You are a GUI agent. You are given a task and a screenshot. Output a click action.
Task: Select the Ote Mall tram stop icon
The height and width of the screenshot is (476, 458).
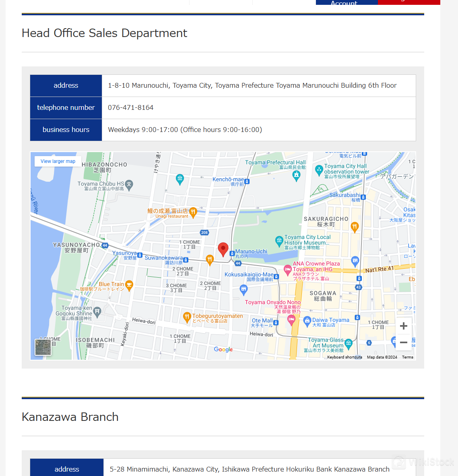coord(276,323)
